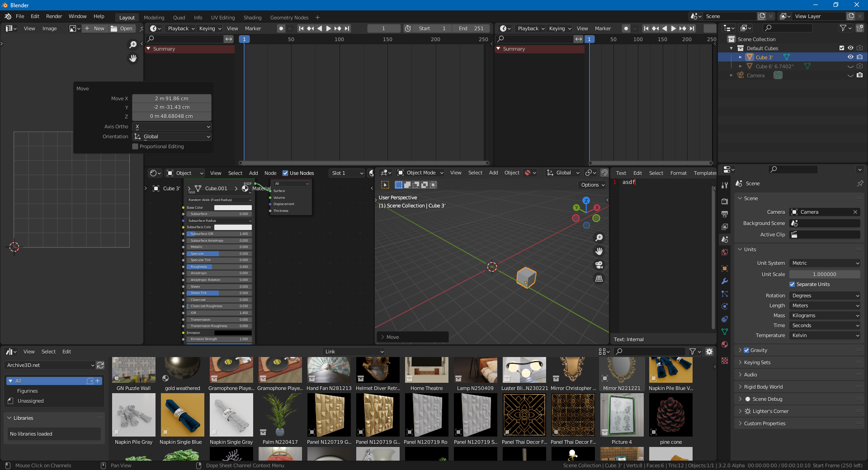Adjust the Roughness slider in shader node
Image resolution: width=868 pixels, height=470 pixels.
[219, 267]
